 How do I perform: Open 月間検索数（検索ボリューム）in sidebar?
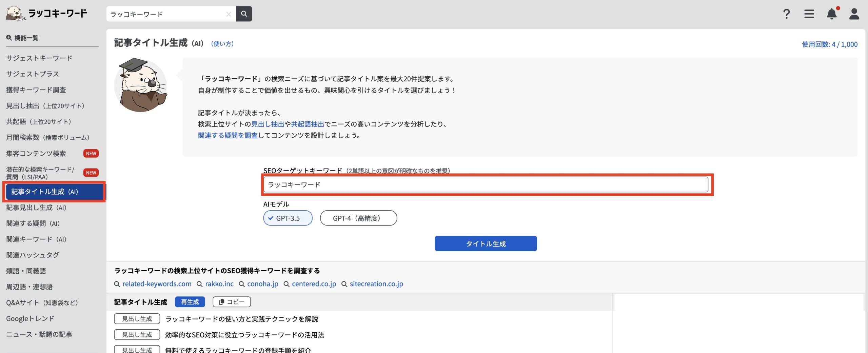click(48, 138)
